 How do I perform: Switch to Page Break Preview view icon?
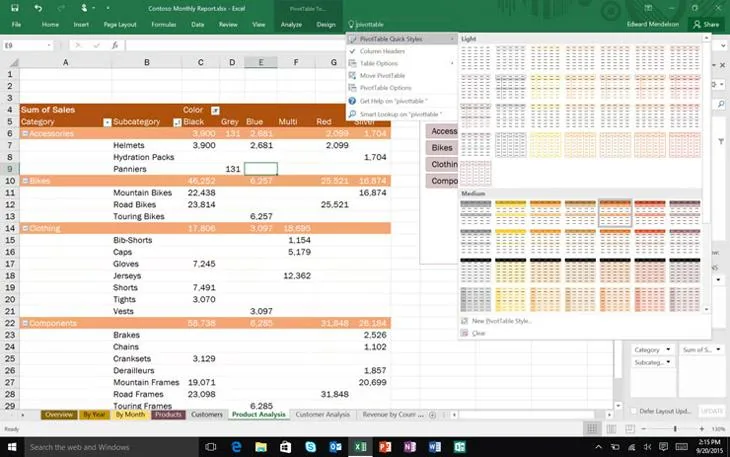click(x=629, y=429)
